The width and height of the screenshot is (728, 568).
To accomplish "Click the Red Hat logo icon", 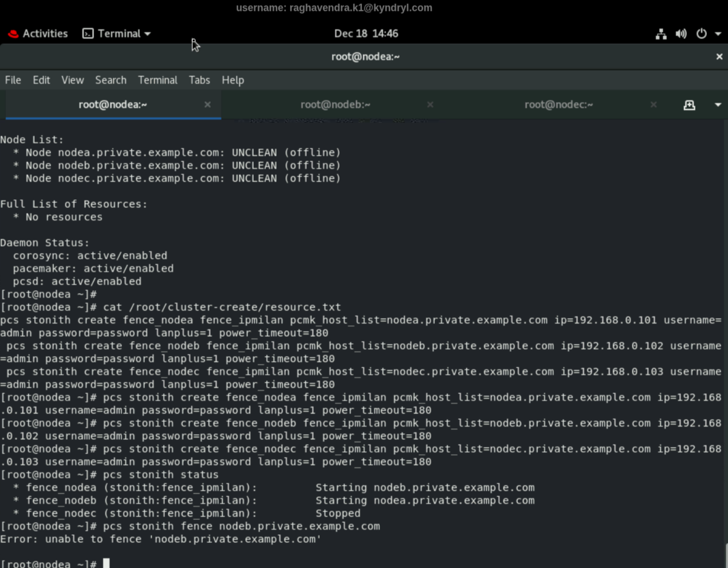I will [x=13, y=34].
